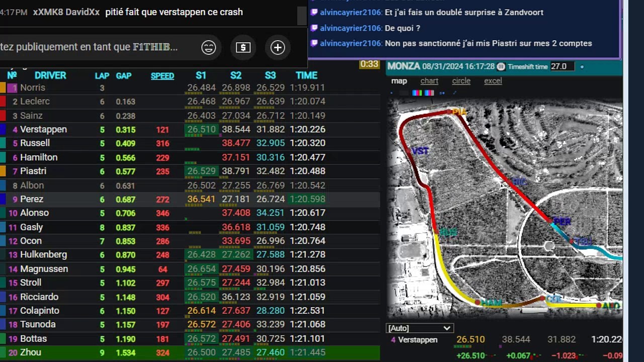Click the S2 column header
The image size is (644, 362).
pyautogui.click(x=236, y=75)
